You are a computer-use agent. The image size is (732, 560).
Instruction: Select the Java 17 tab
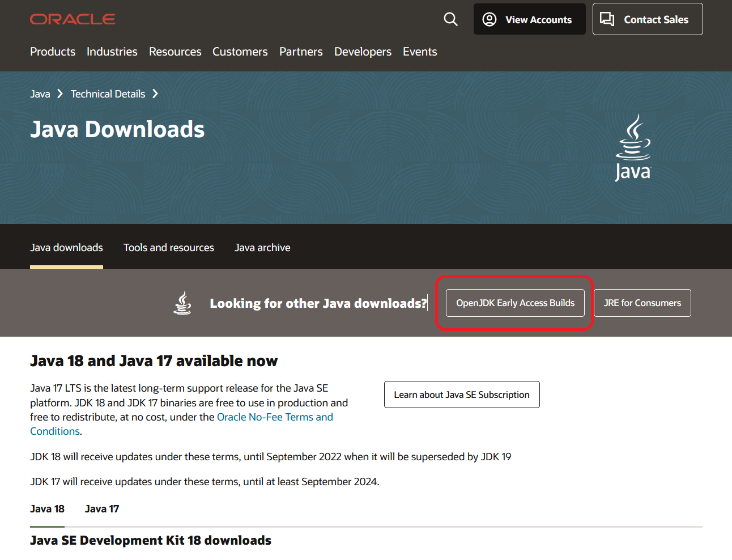pyautogui.click(x=102, y=509)
